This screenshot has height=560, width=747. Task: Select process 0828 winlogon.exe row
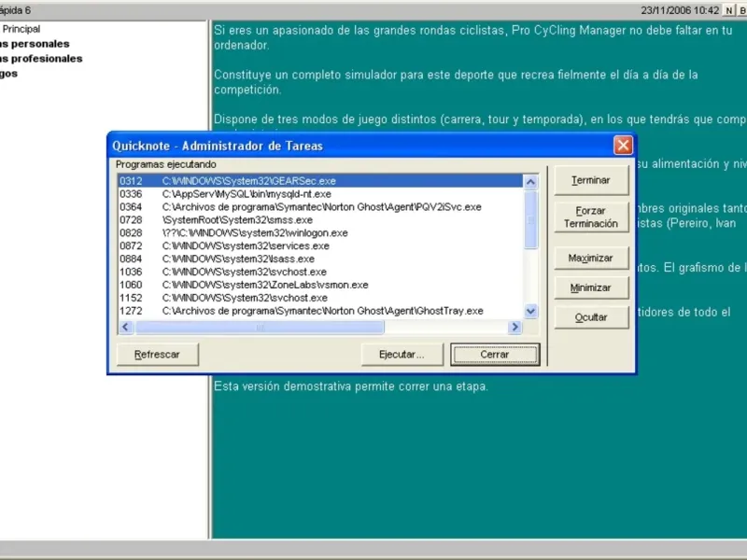coord(320,232)
